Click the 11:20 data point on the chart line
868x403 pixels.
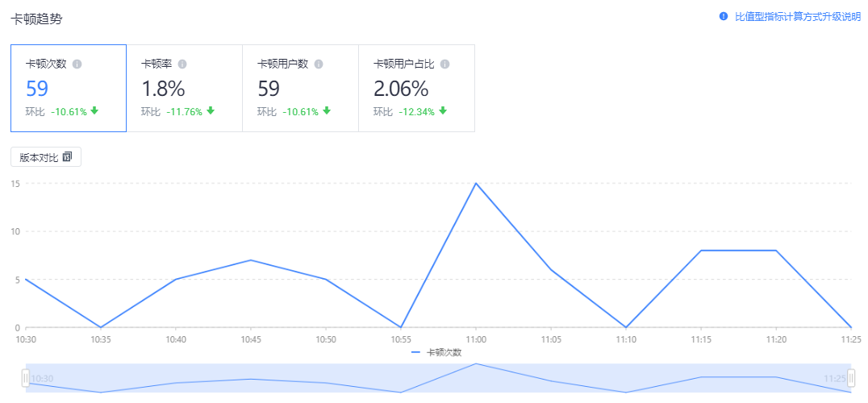tap(776, 251)
